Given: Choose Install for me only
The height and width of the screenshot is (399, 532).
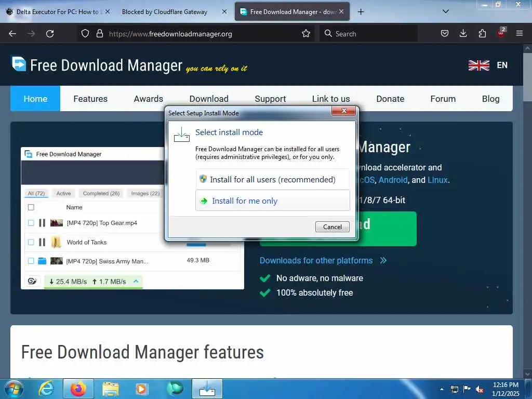Looking at the screenshot, I should tap(272, 201).
